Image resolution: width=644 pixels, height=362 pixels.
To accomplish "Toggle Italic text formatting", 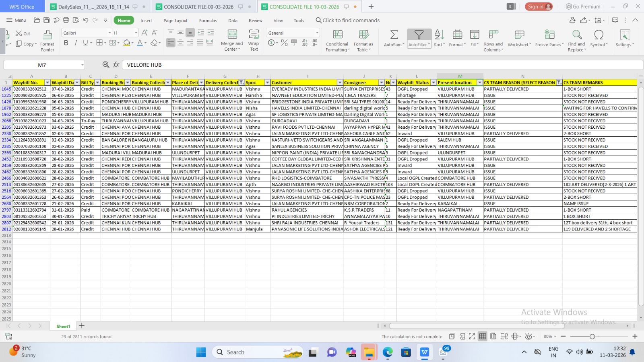I will point(76,43).
